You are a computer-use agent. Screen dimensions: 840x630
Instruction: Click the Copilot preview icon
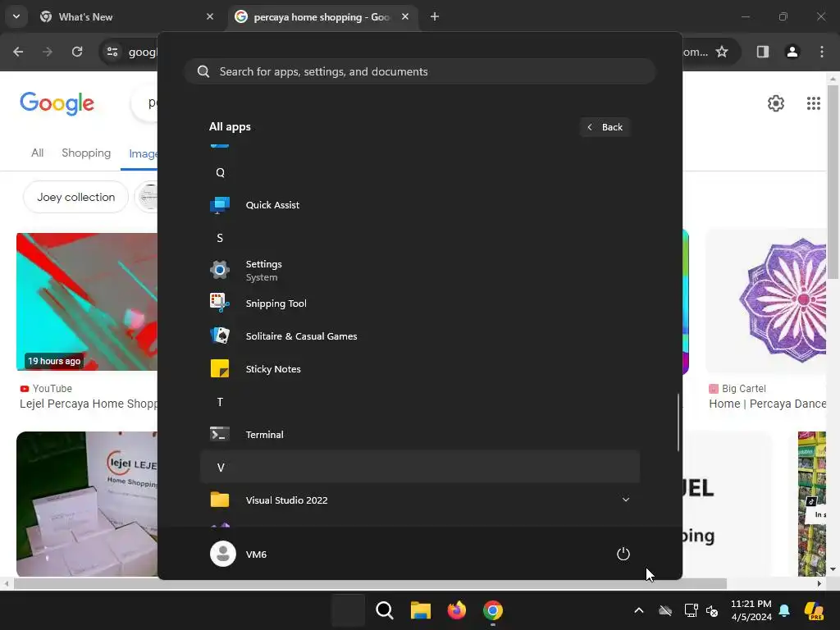[x=814, y=610]
